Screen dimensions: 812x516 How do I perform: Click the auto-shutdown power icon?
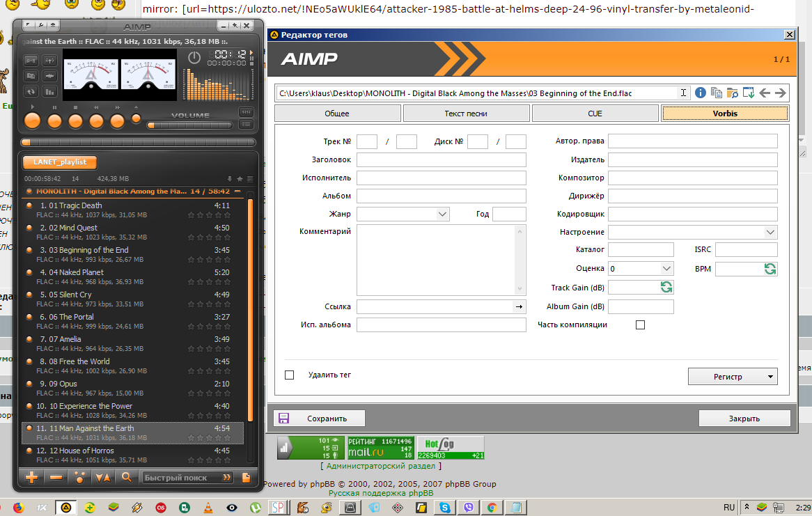(x=194, y=58)
